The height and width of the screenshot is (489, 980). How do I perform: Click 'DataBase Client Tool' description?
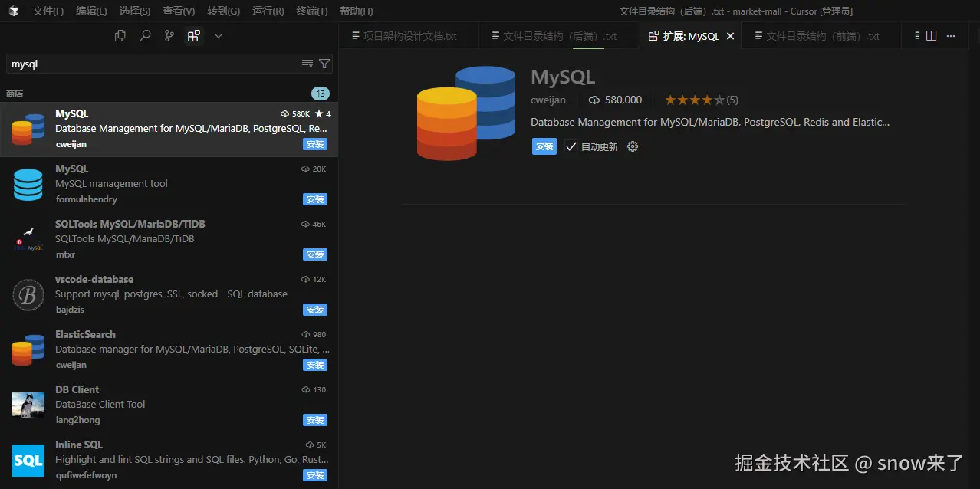tap(100, 405)
